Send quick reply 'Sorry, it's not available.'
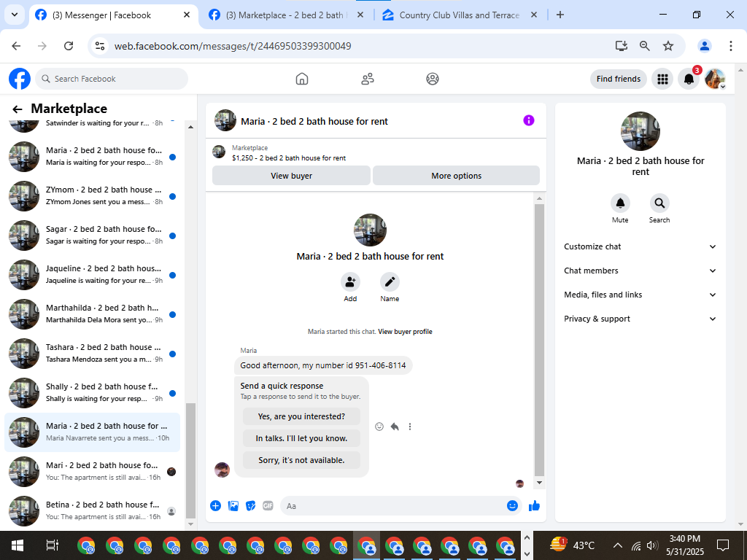 tap(301, 461)
